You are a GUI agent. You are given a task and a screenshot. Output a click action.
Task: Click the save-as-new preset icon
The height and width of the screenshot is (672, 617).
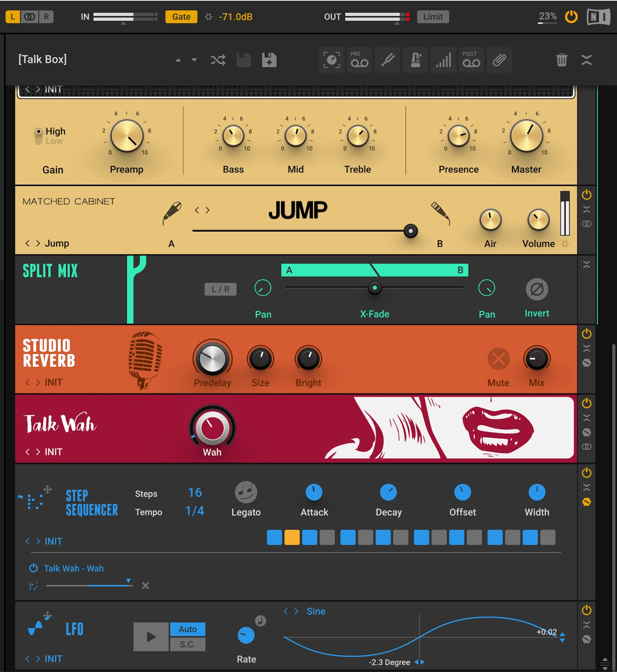click(269, 60)
